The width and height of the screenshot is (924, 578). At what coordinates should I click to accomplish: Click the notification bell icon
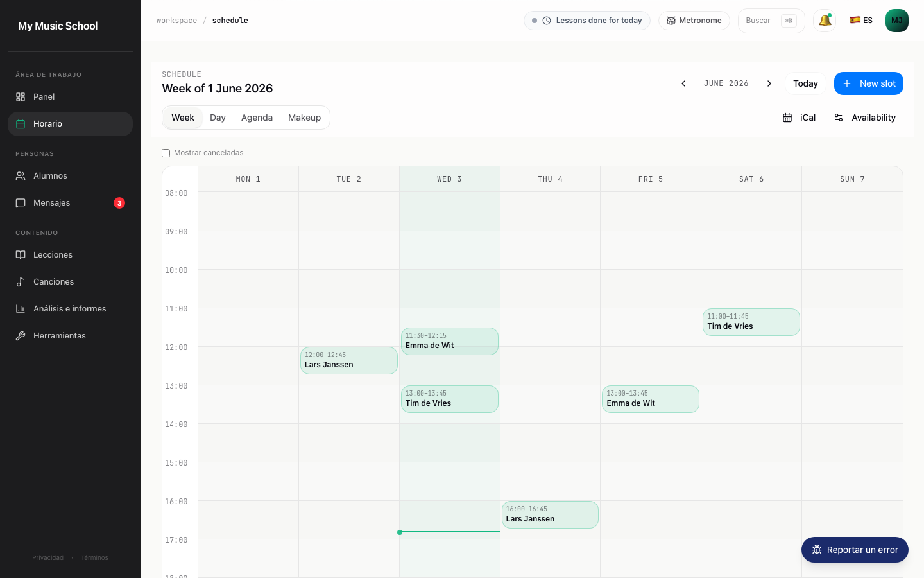click(x=825, y=21)
